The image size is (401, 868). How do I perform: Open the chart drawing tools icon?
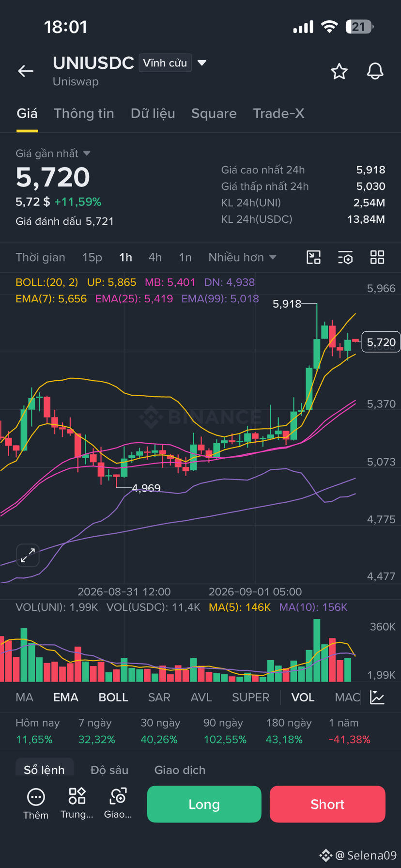[x=314, y=257]
